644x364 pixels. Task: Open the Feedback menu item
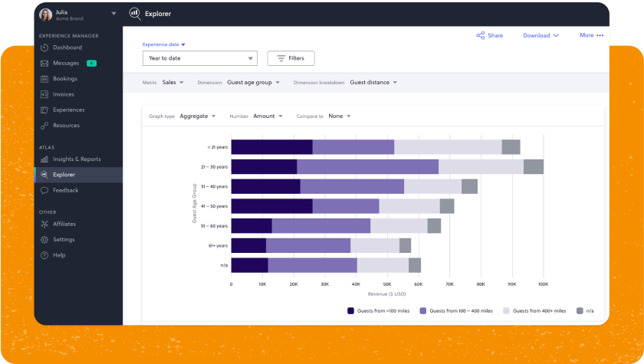pyautogui.click(x=65, y=190)
